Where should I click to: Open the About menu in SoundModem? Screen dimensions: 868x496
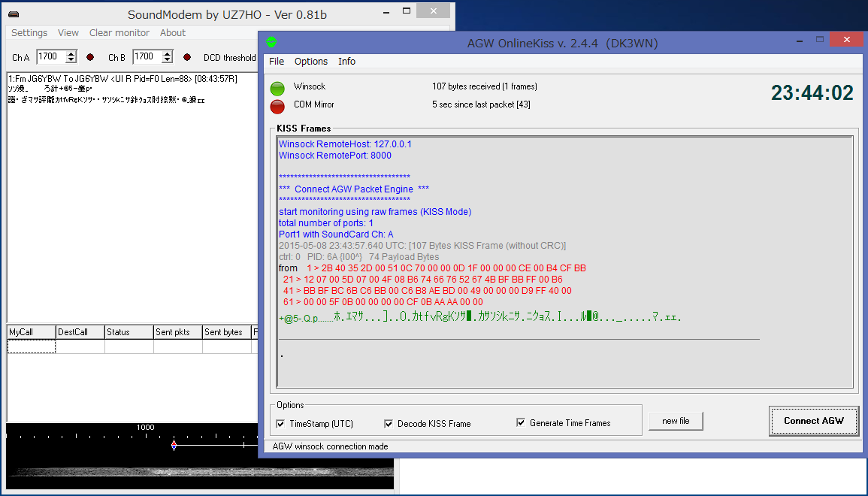(173, 32)
